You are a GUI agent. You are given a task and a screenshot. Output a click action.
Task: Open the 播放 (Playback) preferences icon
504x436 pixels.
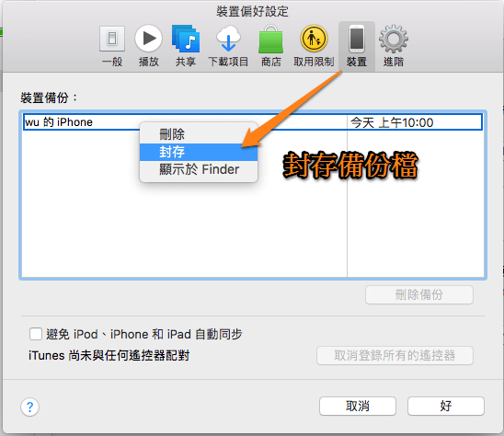pos(148,39)
